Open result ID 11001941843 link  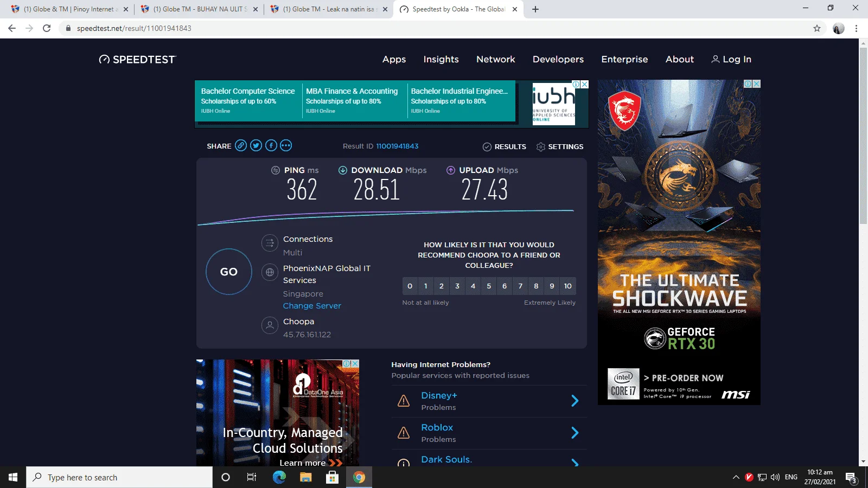point(398,146)
